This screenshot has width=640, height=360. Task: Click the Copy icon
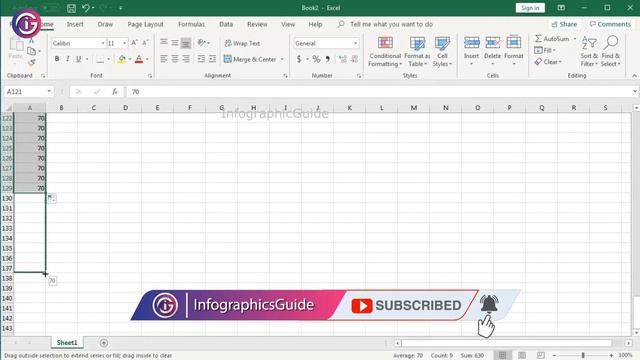pos(31,51)
